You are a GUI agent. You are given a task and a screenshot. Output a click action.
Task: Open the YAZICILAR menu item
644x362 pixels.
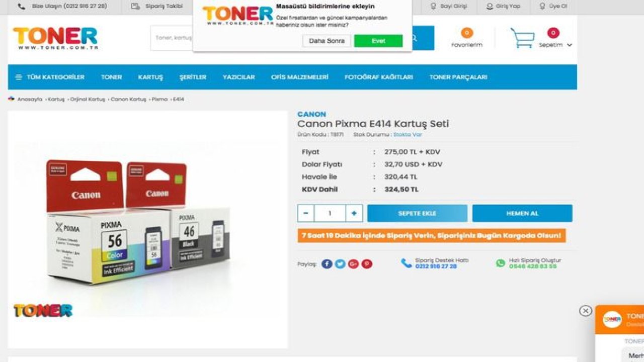pos(239,77)
